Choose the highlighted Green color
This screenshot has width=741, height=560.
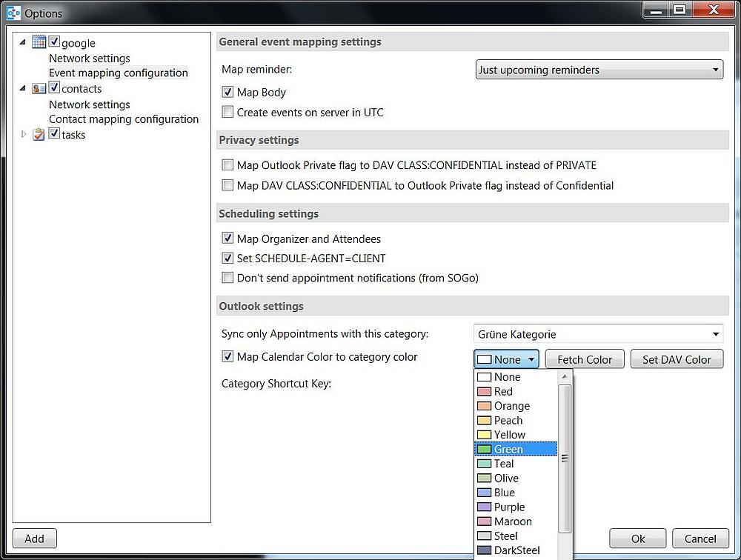pos(516,449)
